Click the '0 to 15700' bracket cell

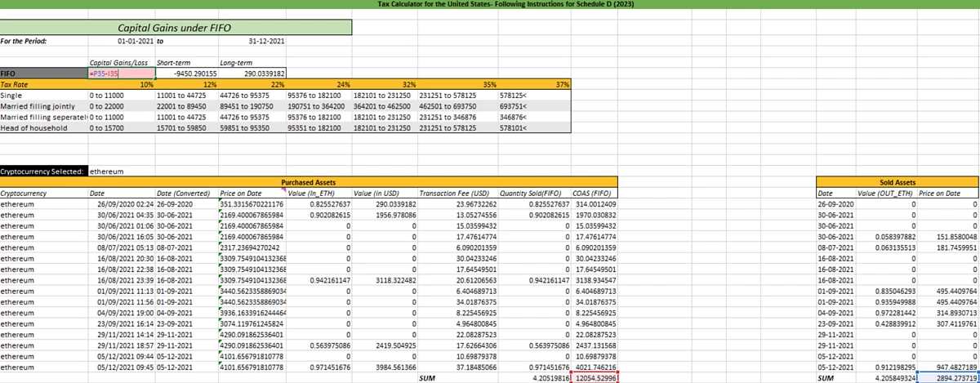click(x=120, y=127)
